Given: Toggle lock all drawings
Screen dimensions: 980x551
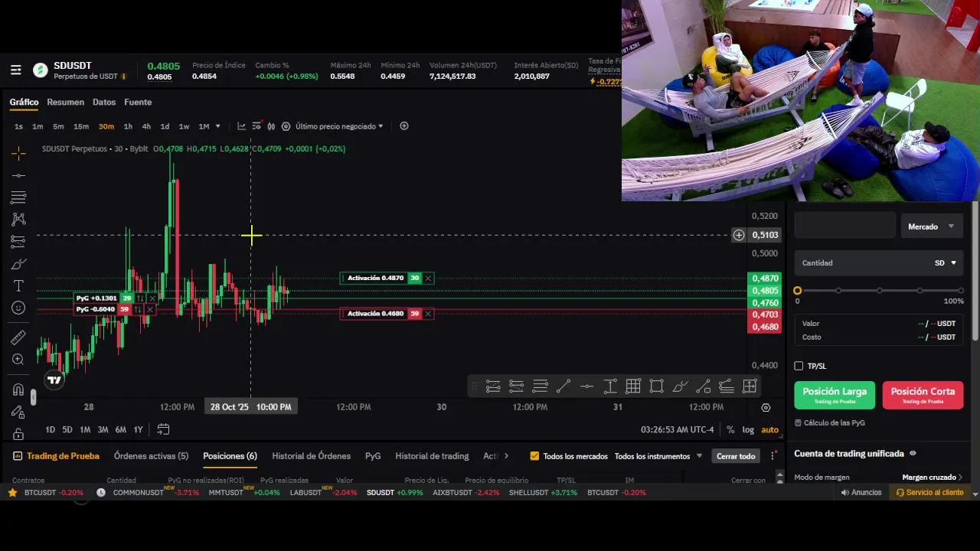Looking at the screenshot, I should click(18, 434).
